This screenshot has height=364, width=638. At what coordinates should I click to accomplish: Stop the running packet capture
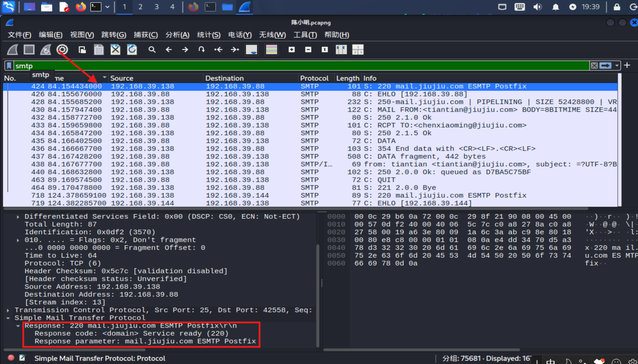click(29, 50)
